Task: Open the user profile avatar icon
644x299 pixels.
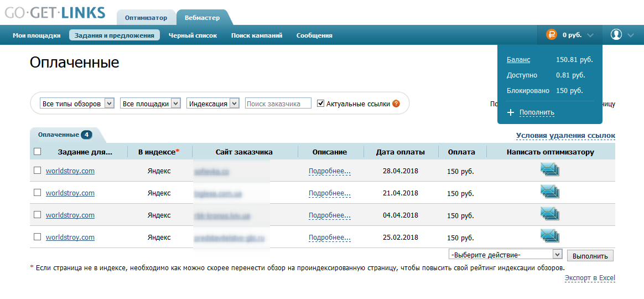Action: pos(616,35)
